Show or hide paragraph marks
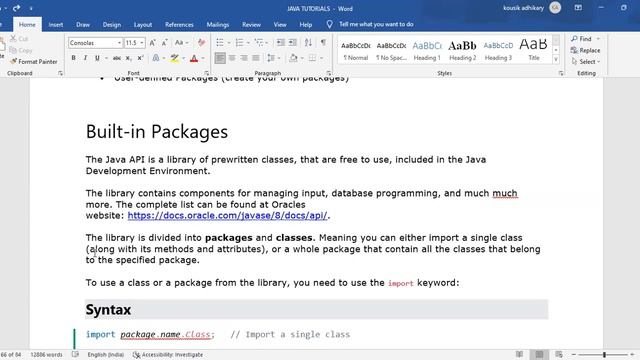 point(323,42)
